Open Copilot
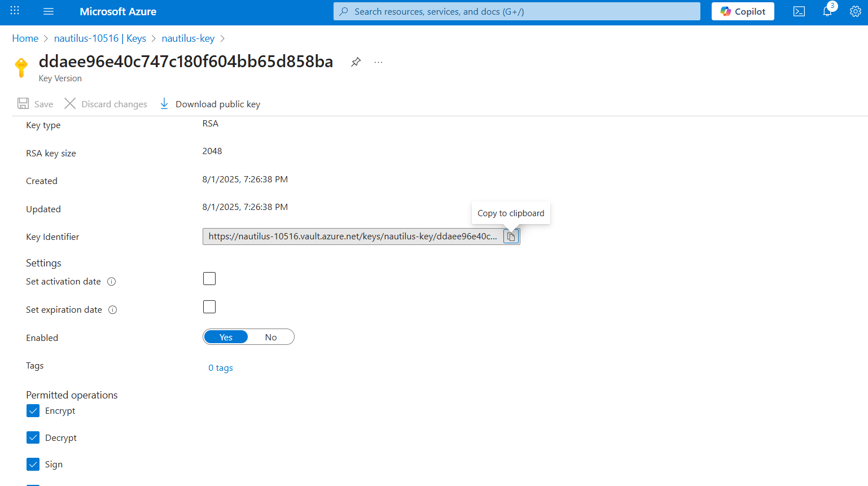868x486 pixels. pos(743,11)
